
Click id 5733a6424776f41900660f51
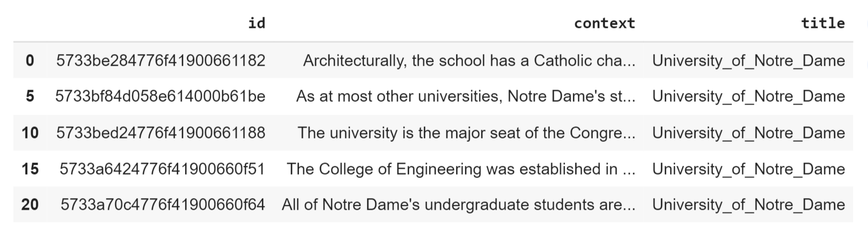pyautogui.click(x=162, y=168)
